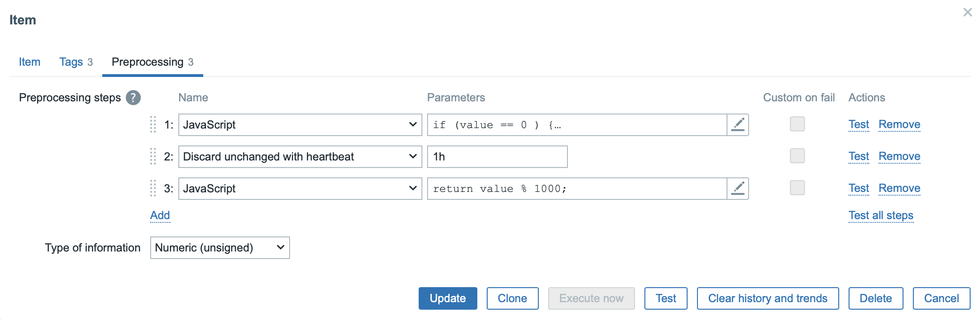Tick Custom on fail for heartbeat step
980x320 pixels.
point(797,156)
